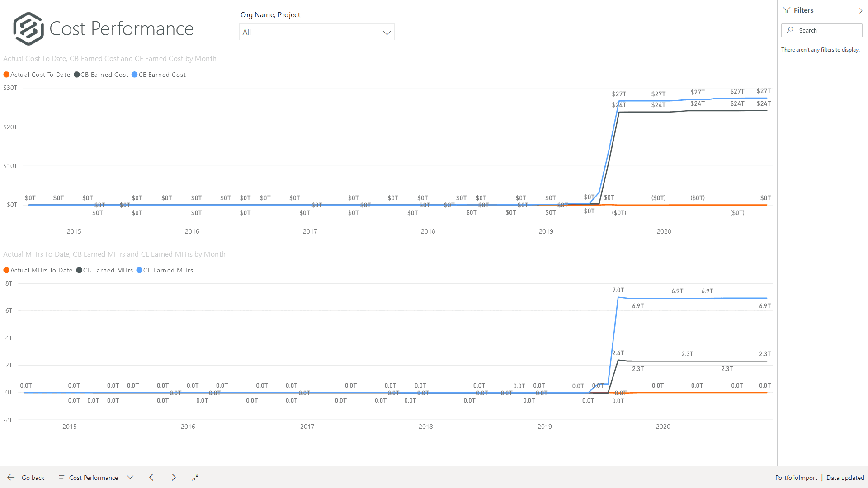
Task: Expand the page navigator chevron
Action: pos(130,477)
